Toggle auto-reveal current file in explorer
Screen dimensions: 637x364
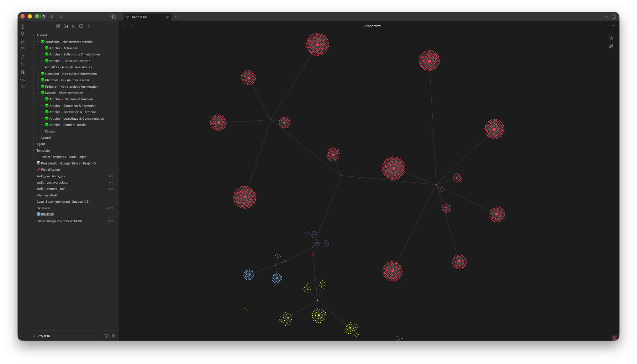[x=81, y=26]
